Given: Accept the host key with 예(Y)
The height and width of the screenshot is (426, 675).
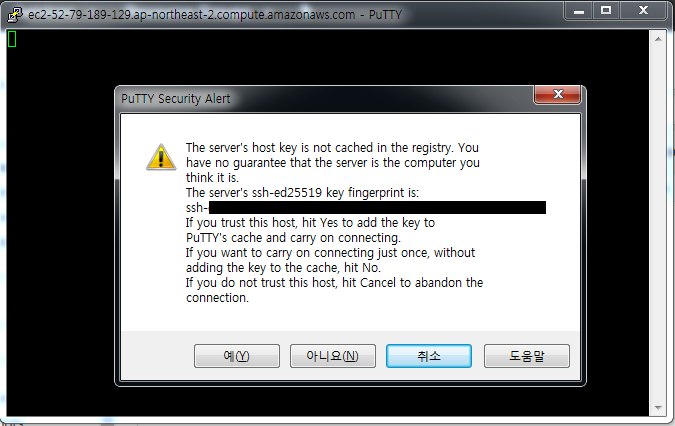Looking at the screenshot, I should click(x=237, y=356).
